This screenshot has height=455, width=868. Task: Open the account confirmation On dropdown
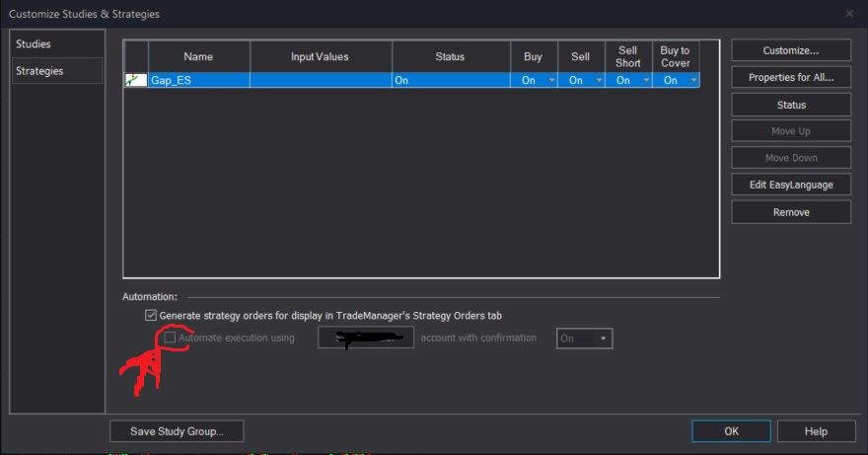click(x=584, y=339)
